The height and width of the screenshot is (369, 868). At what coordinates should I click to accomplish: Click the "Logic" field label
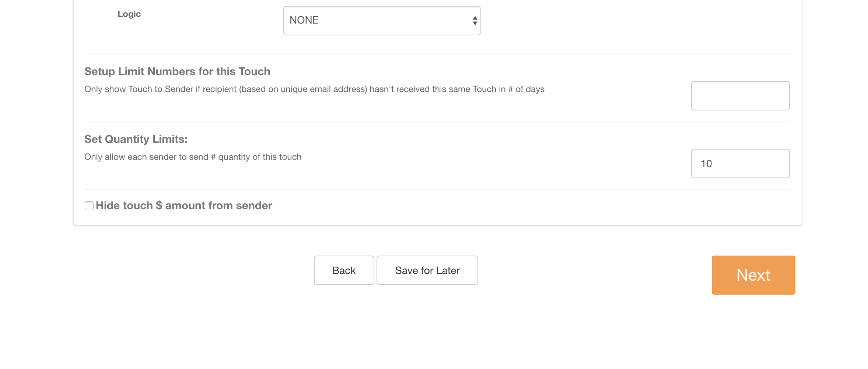click(129, 14)
